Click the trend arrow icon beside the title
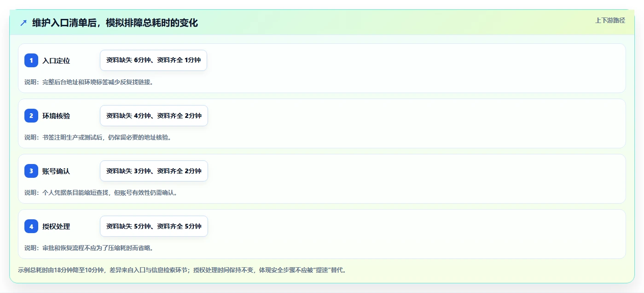This screenshot has height=293, width=644. 23,23
